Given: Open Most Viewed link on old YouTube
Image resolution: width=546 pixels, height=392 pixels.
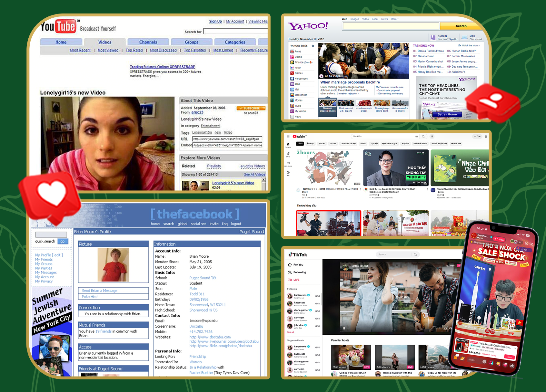Looking at the screenshot, I should [x=108, y=50].
